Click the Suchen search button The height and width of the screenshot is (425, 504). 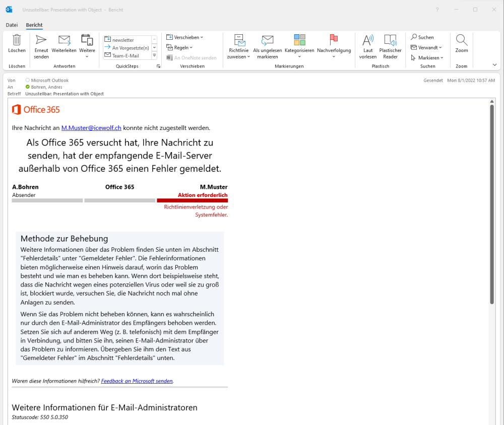coord(422,37)
